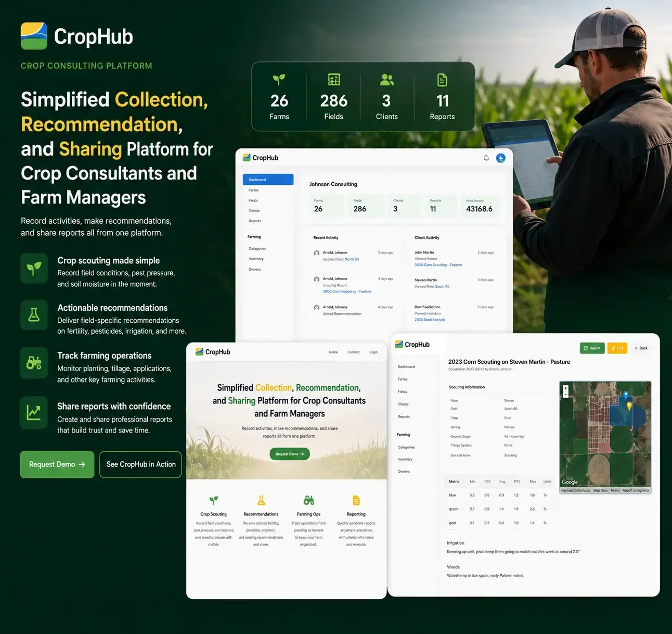The width and height of the screenshot is (672, 634).
Task: Click the Share reports chart icon
Action: 34,413
